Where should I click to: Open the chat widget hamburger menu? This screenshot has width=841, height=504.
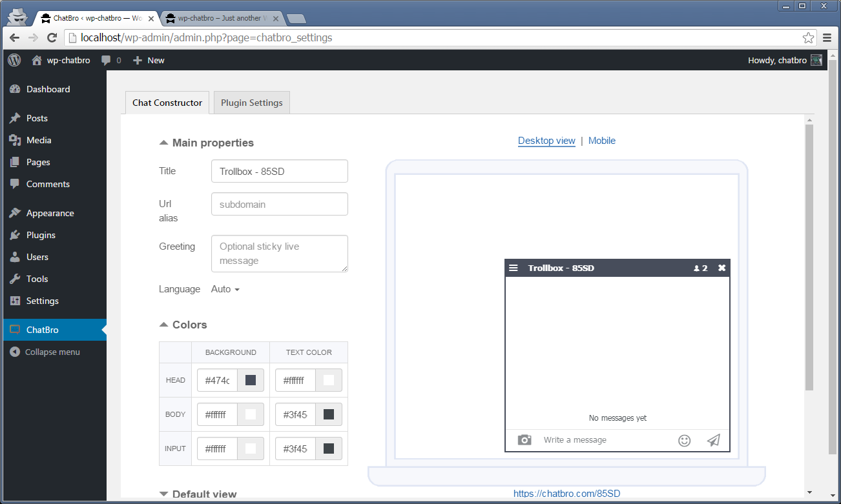514,268
